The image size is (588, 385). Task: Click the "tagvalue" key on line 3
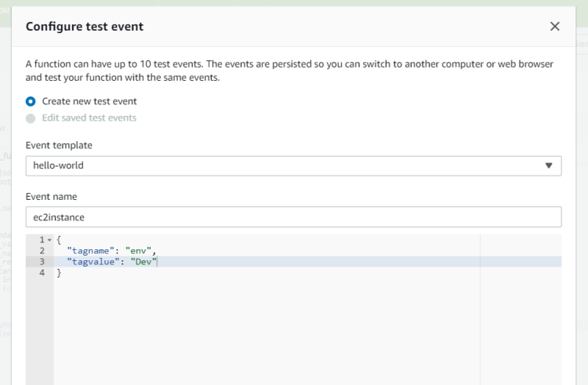93,262
